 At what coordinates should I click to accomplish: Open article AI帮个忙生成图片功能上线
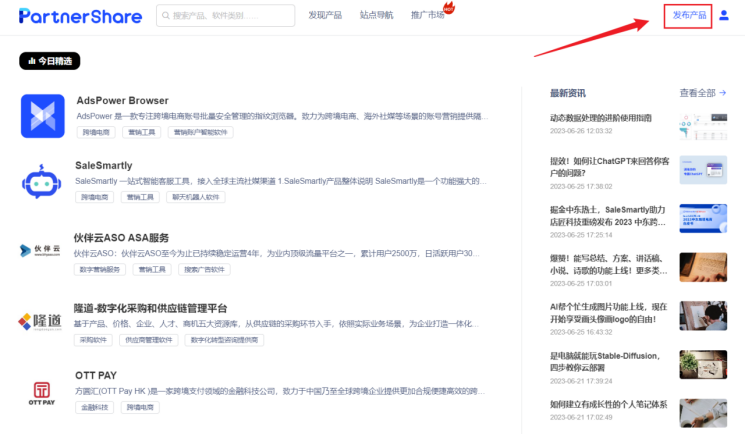click(609, 313)
